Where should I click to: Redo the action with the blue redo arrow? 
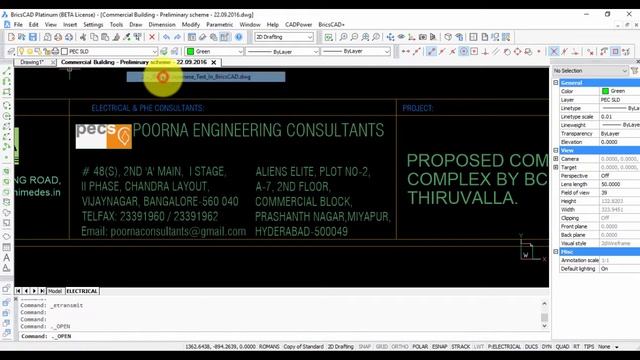pyautogui.click(x=177, y=37)
